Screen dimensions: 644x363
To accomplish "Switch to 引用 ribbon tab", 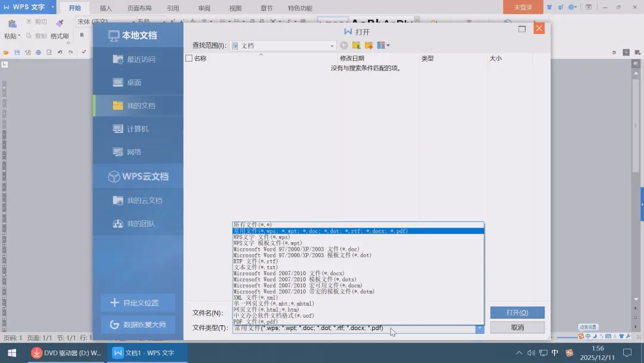I will (173, 8).
